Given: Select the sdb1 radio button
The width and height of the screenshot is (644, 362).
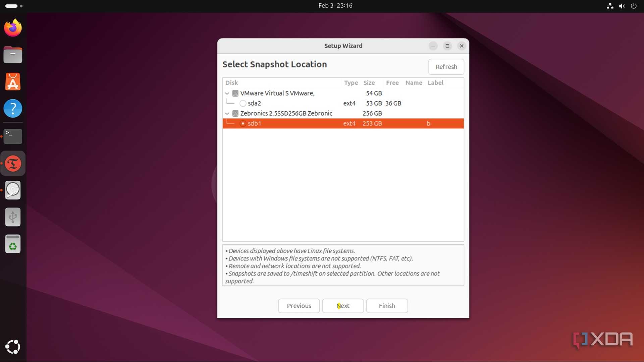Looking at the screenshot, I should (243, 123).
